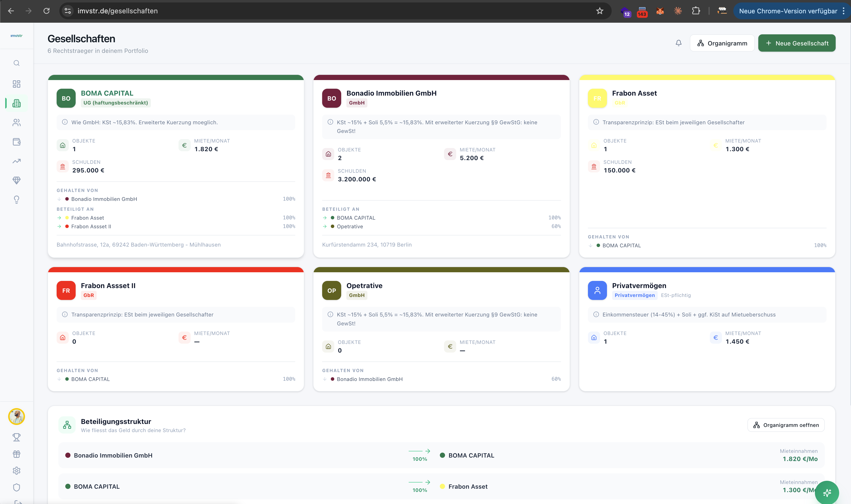The width and height of the screenshot is (851, 504).
Task: Open the trophy icon in sidebar
Action: (16, 437)
